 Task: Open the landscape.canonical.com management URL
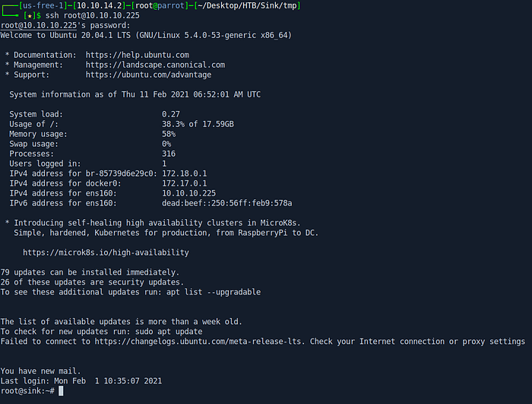click(155, 65)
